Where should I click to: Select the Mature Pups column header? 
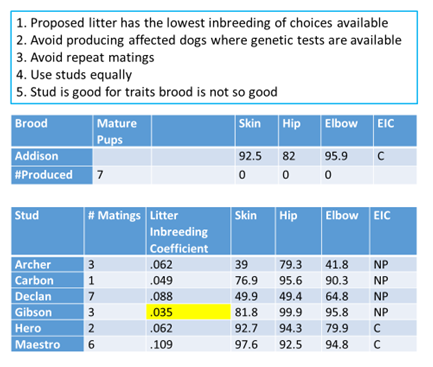tap(122, 131)
